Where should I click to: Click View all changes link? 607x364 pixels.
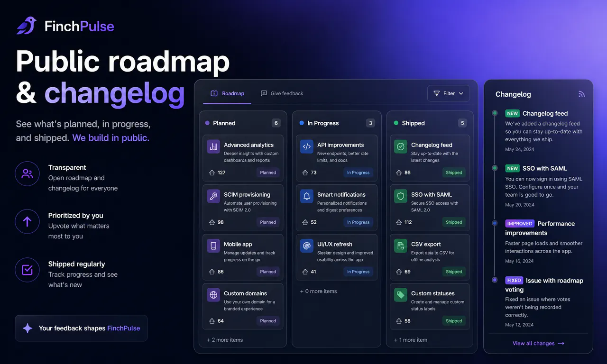(x=538, y=343)
